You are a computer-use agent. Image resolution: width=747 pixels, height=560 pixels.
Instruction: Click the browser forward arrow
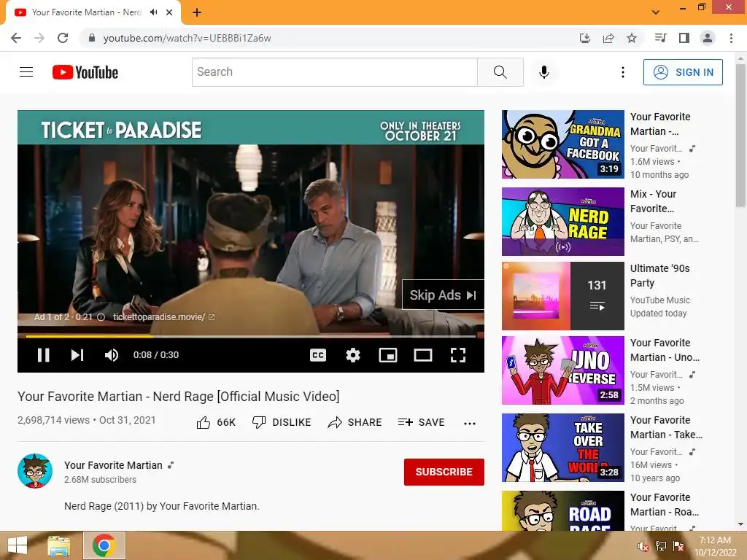tap(39, 38)
